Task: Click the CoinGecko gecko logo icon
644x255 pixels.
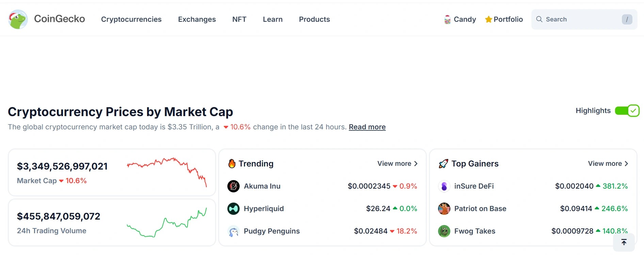Action: (x=18, y=19)
